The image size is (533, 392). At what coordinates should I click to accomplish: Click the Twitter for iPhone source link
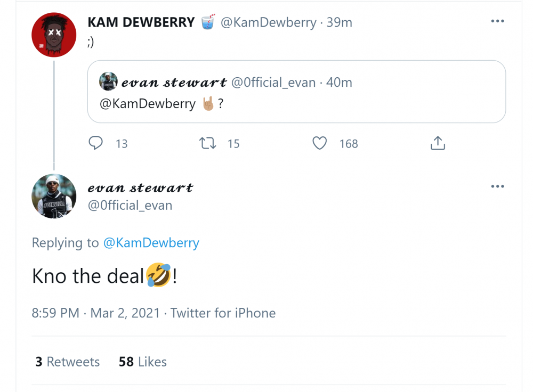tap(223, 313)
